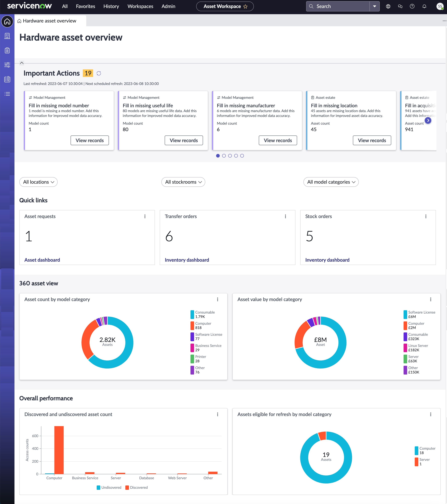Open the chat conversations icon
Screen dimensions: 447x504
pyautogui.click(x=400, y=6)
